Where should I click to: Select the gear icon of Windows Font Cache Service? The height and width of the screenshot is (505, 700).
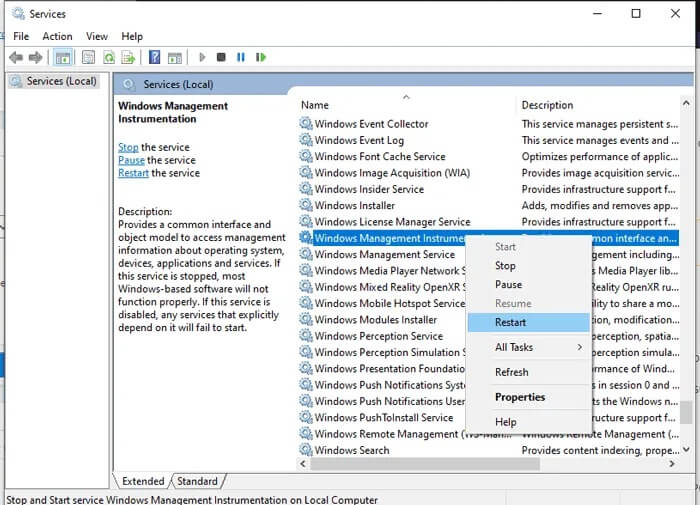coord(306,156)
